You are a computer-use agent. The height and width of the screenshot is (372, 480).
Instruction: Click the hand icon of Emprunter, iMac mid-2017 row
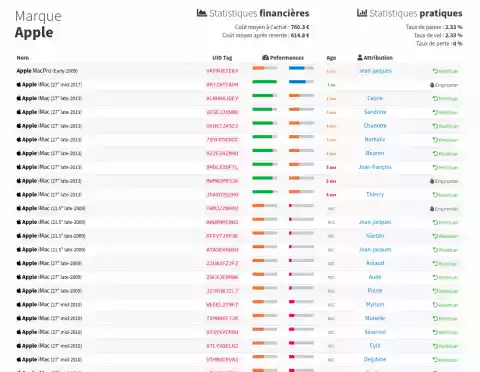coord(432,85)
